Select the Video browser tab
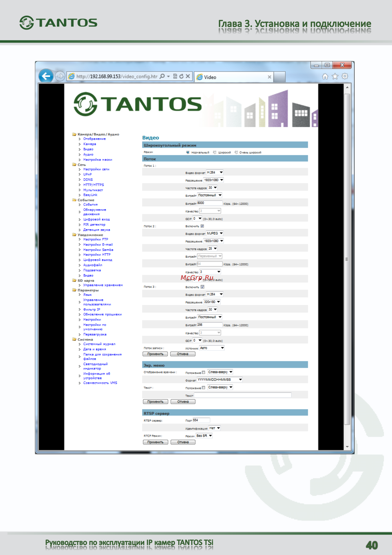The height and width of the screenshot is (555, 392). click(x=234, y=77)
